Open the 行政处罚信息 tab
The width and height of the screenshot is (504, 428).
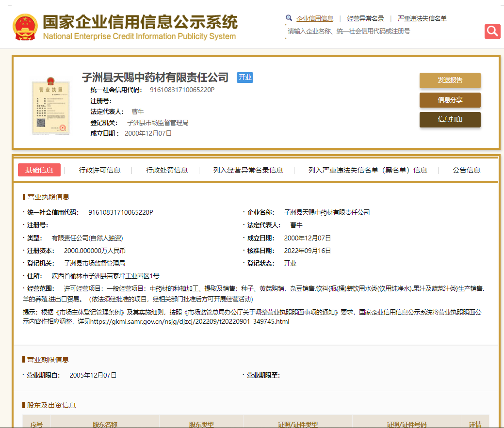[x=167, y=170]
